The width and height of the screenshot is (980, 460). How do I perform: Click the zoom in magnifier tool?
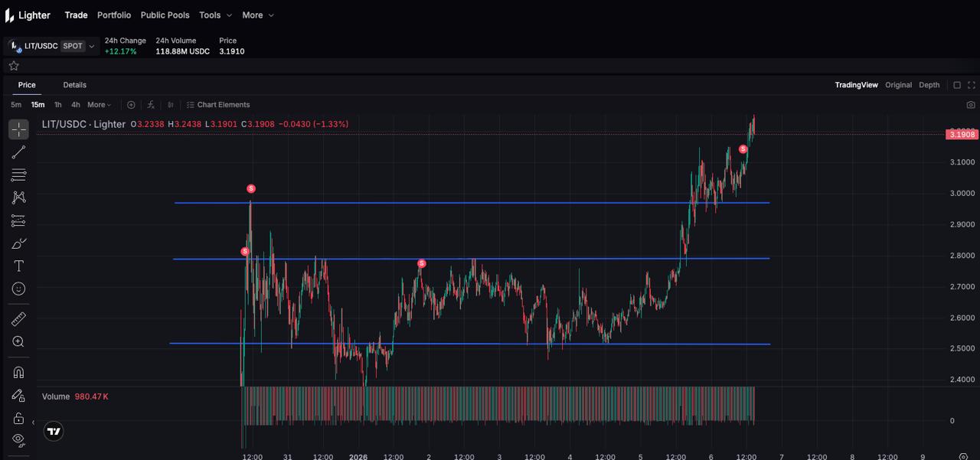click(18, 342)
